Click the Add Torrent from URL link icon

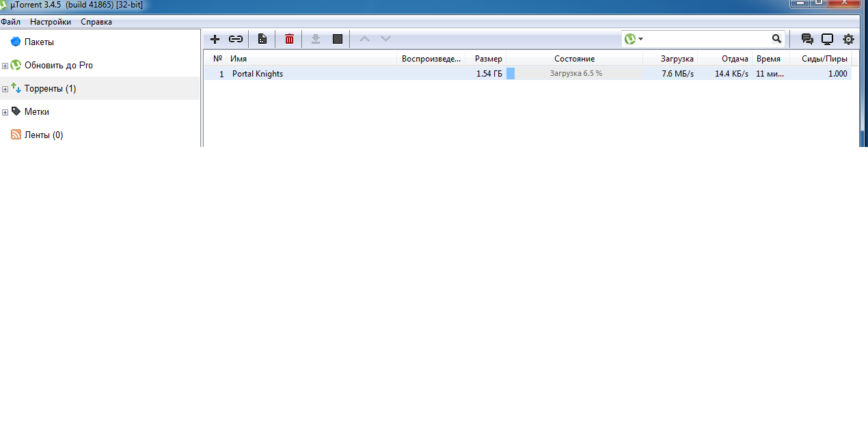click(x=236, y=40)
